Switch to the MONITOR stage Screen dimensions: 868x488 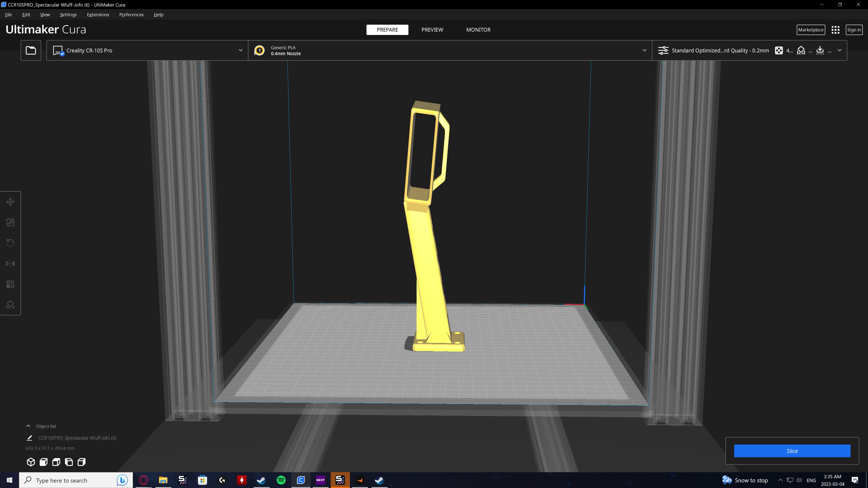point(478,30)
